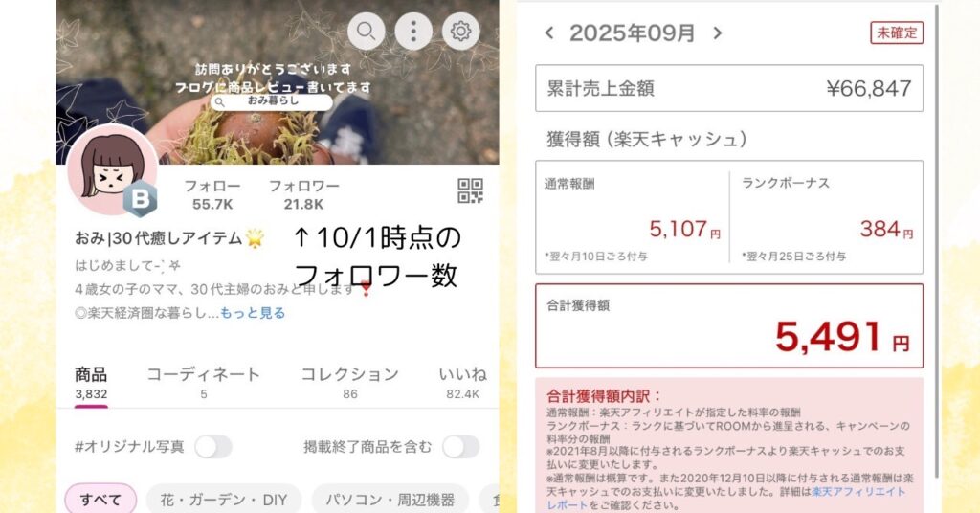Filter by パソコン・周辺機器 chip
This screenshot has width=980, height=513.
(x=390, y=500)
